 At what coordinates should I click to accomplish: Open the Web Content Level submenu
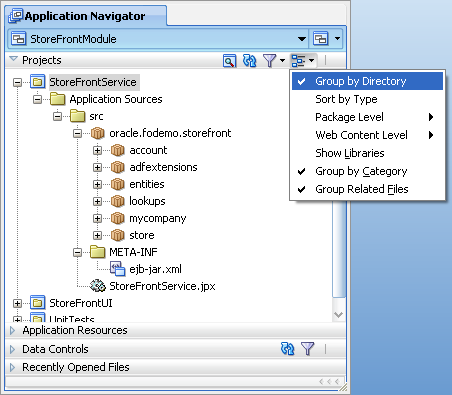click(367, 135)
